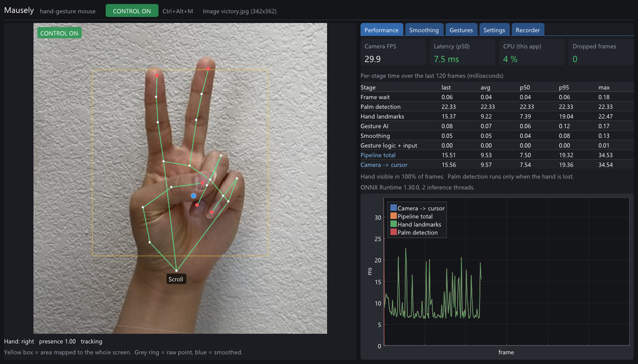The height and width of the screenshot is (364, 638).
Task: Select the Settings tab
Action: pos(494,30)
